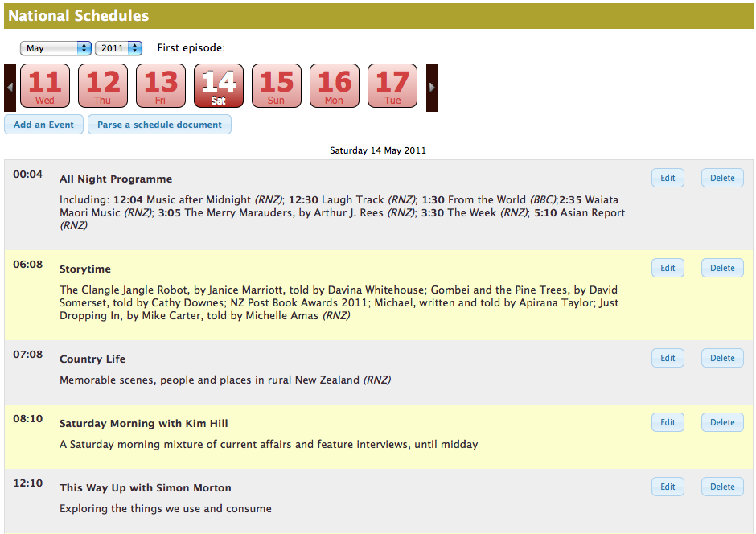Select Thursday 12 date tile
Screen dimensions: 756x534
click(103, 86)
